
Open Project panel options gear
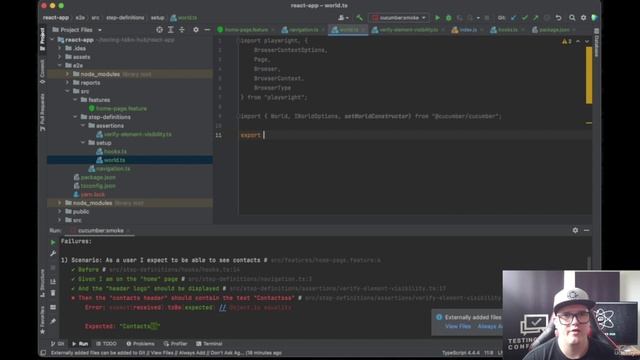[x=196, y=30]
